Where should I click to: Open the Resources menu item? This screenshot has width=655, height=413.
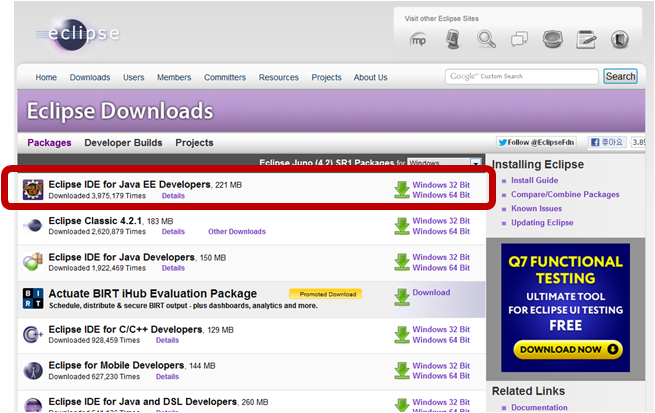(279, 77)
